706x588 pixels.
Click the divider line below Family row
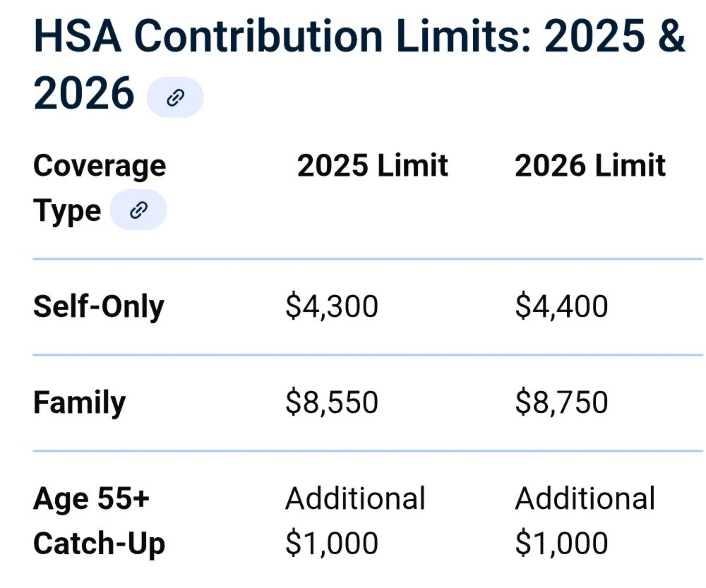coord(367,451)
